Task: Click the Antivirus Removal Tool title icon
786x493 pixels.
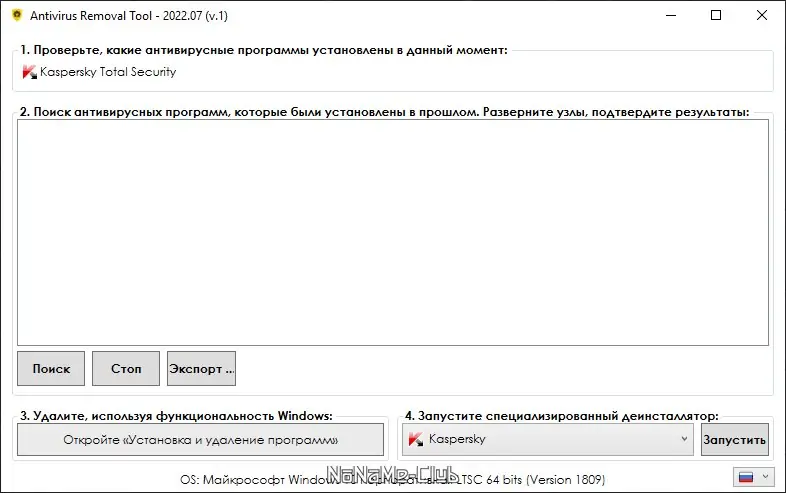Action: (17, 15)
